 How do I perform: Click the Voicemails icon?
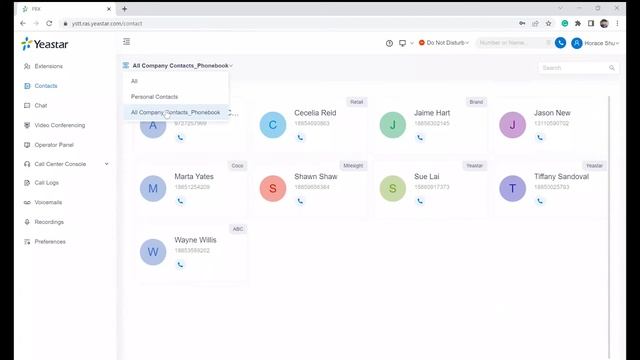pos(27,202)
